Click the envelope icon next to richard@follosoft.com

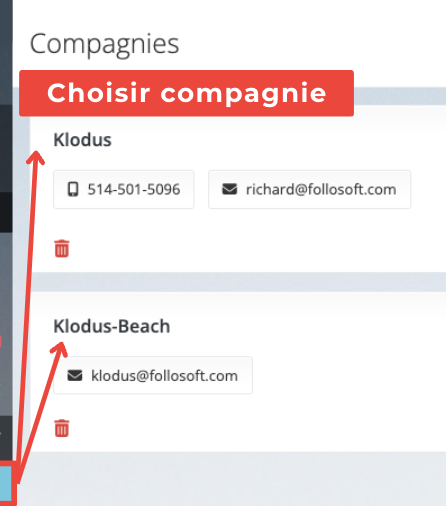pyautogui.click(x=230, y=189)
